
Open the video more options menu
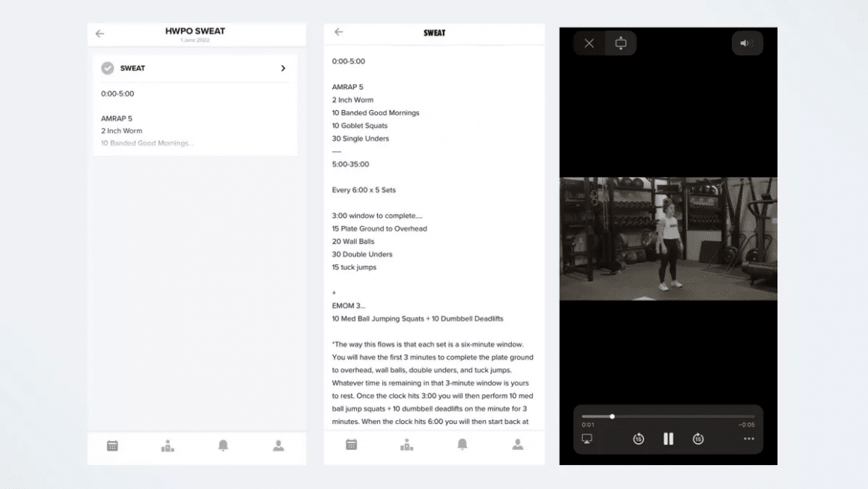click(x=748, y=439)
